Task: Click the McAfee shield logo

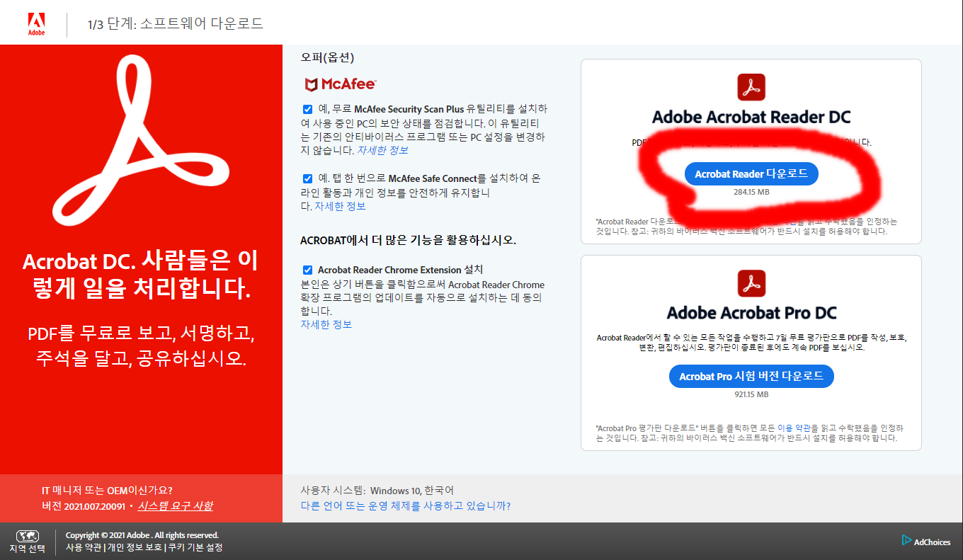Action: point(311,85)
